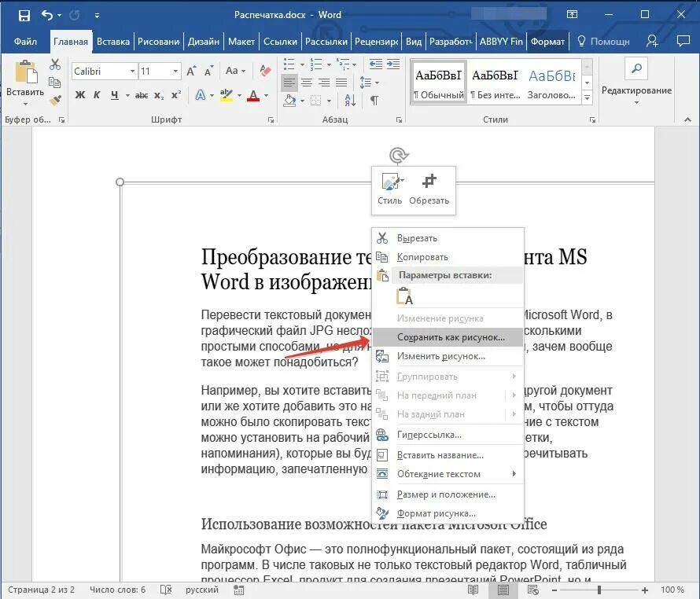
Task: Show paragraph marks with pilcrow icon
Action: [x=374, y=100]
